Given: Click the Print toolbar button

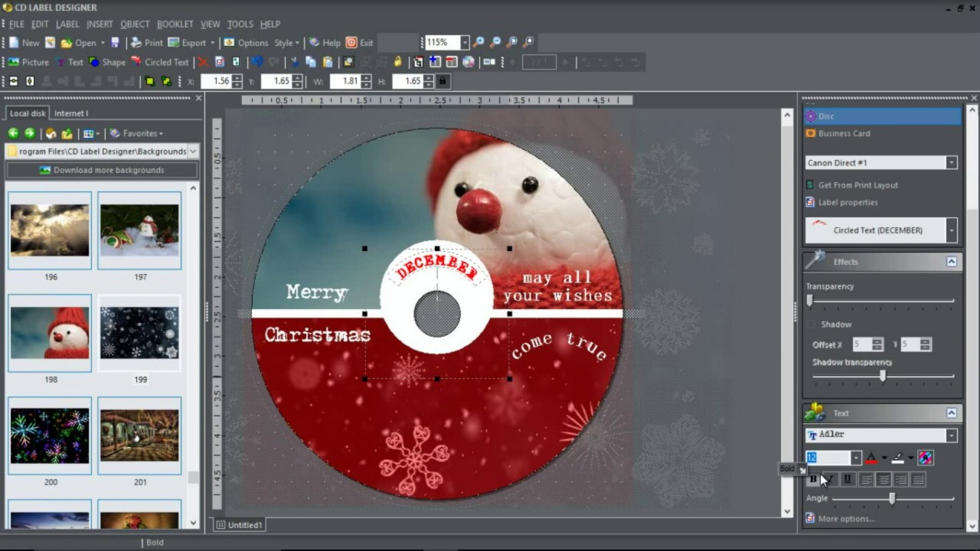Looking at the screenshot, I should click(146, 43).
